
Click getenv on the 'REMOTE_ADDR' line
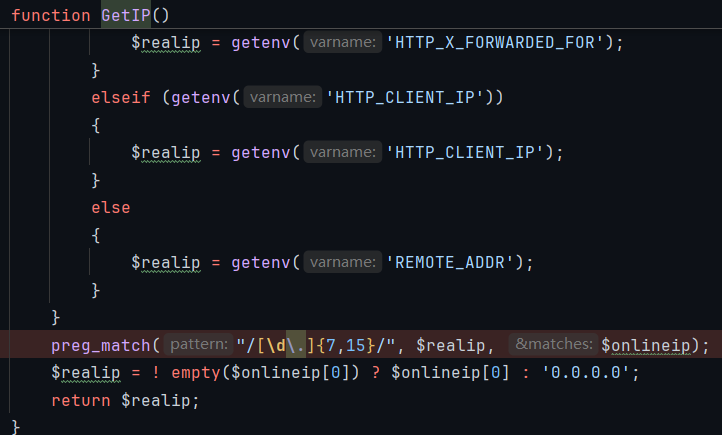tap(263, 261)
